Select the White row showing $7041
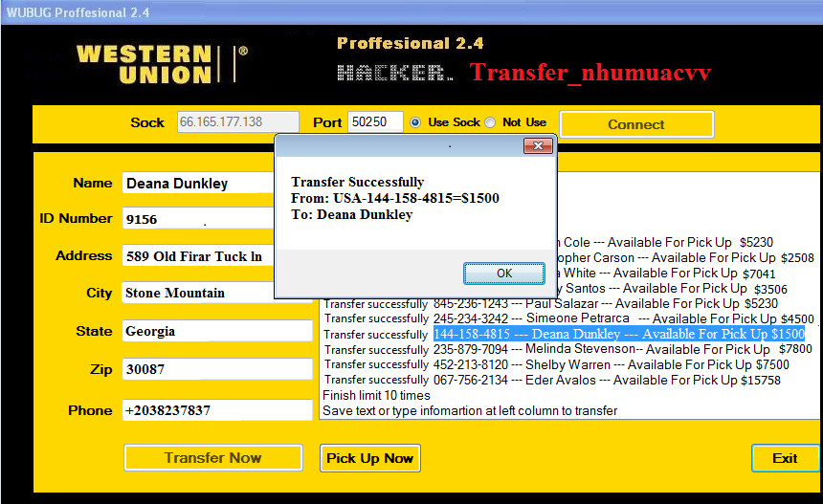Screen dimensions: 823x504 point(666,274)
